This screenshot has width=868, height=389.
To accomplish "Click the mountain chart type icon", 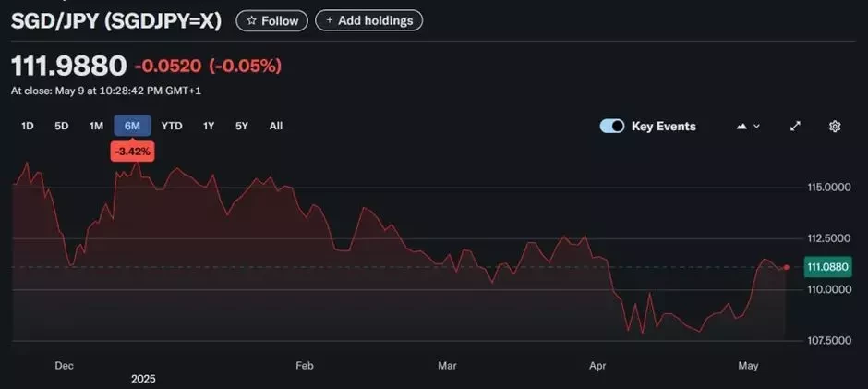I will (741, 127).
